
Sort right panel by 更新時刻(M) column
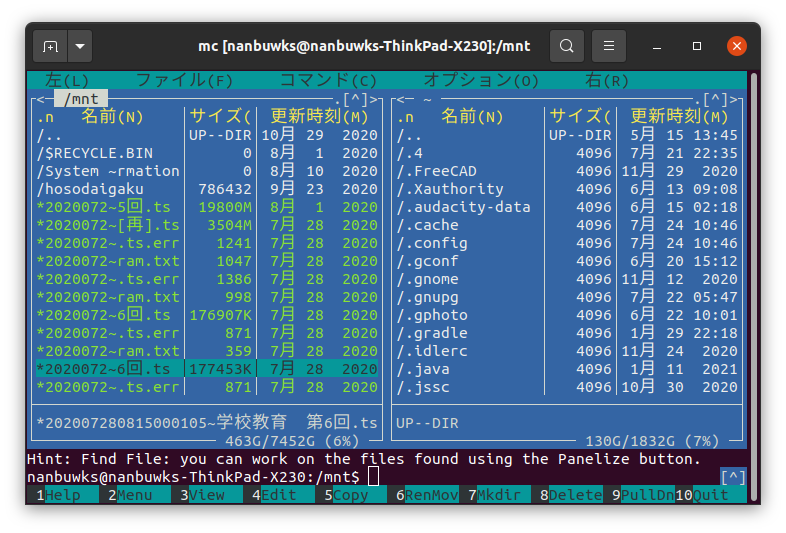tap(679, 116)
